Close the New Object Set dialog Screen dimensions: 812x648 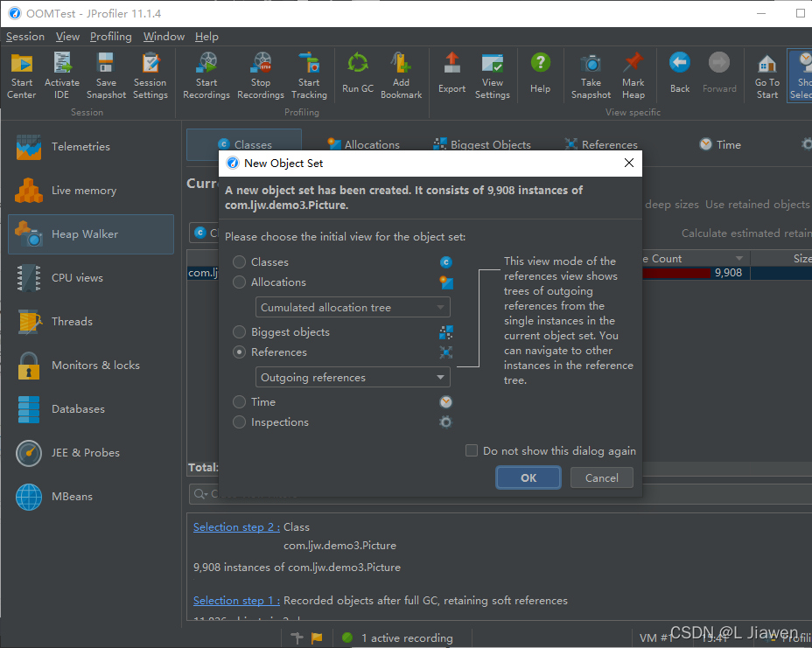(629, 163)
